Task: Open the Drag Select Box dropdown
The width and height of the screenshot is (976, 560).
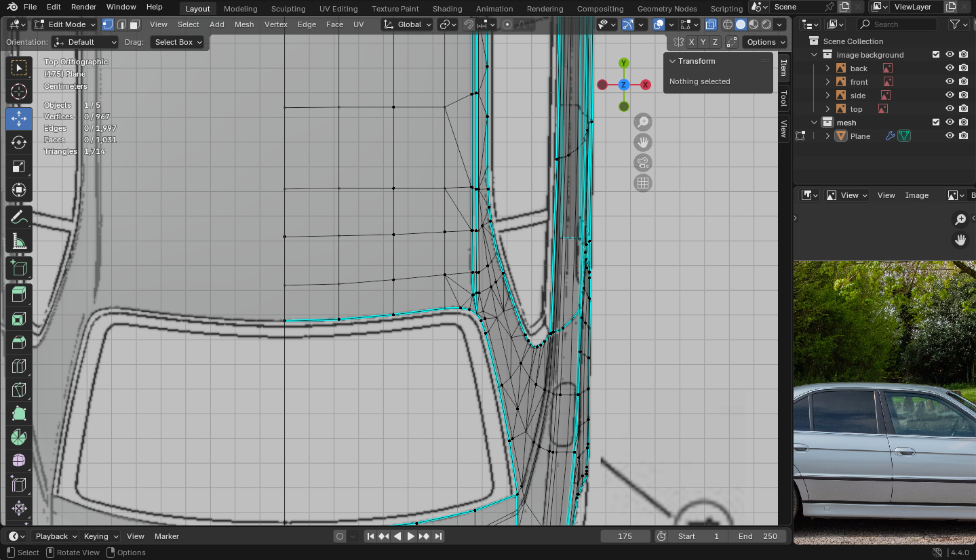Action: [x=178, y=42]
